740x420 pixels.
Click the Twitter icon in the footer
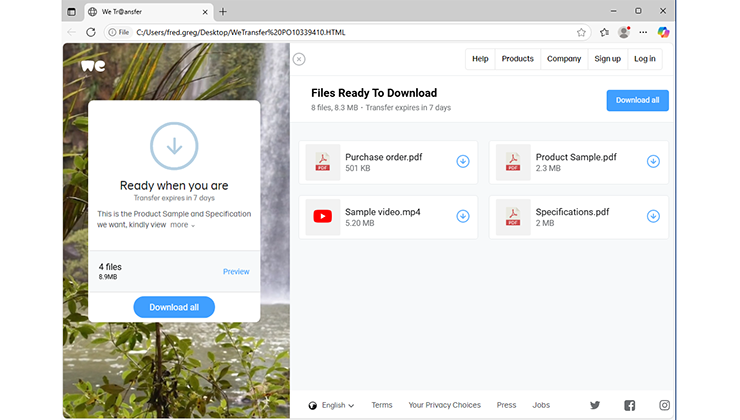(595, 405)
